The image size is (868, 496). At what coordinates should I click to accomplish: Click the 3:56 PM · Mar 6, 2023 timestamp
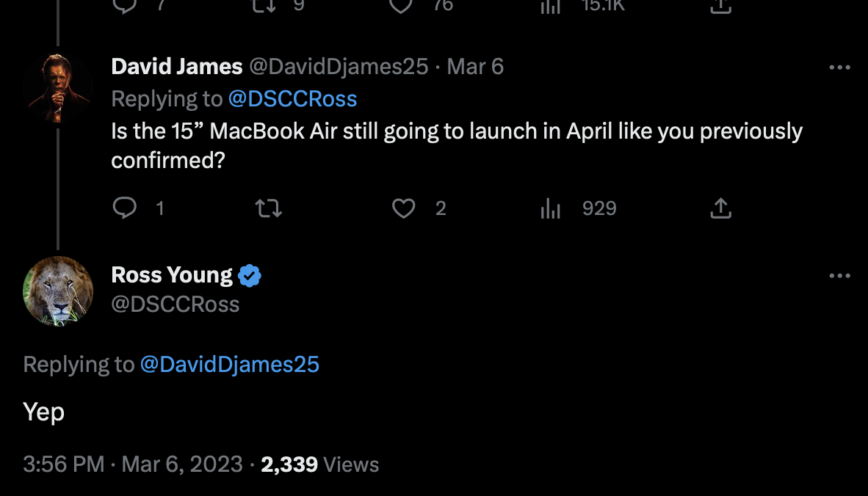(132, 464)
